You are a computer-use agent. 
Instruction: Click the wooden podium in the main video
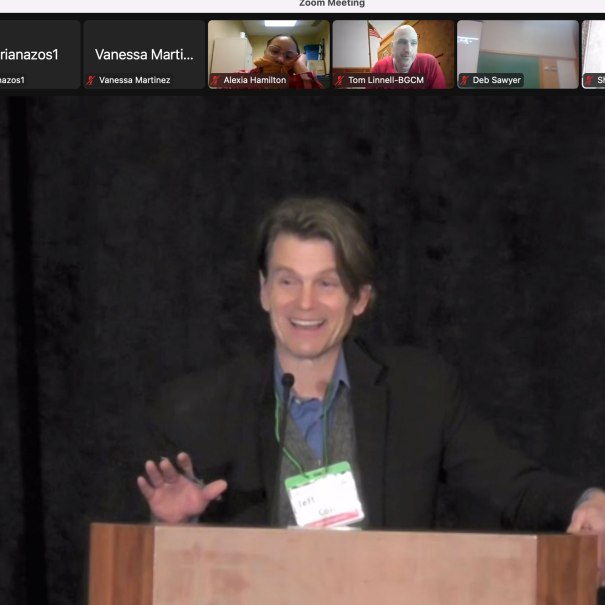pyautogui.click(x=340, y=565)
